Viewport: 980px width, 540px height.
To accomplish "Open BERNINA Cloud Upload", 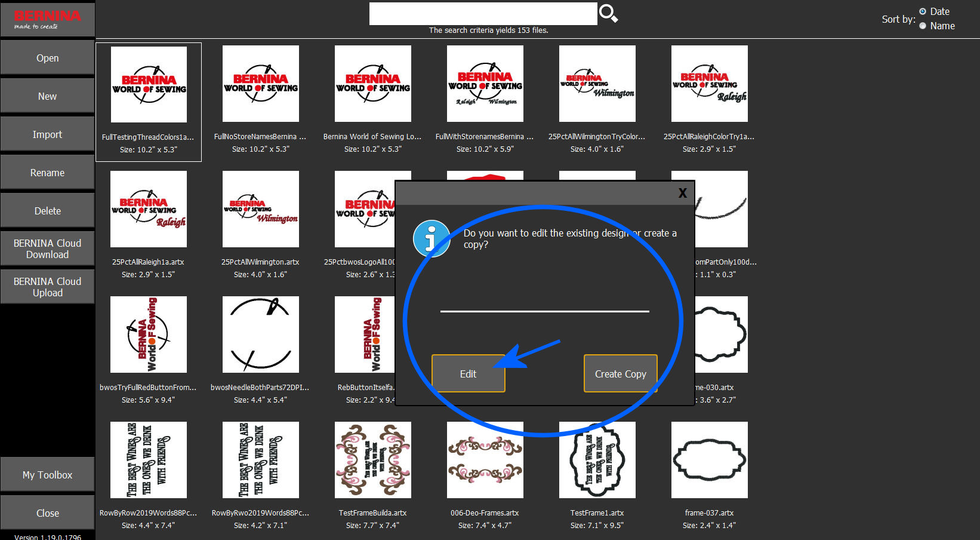I will tap(47, 287).
